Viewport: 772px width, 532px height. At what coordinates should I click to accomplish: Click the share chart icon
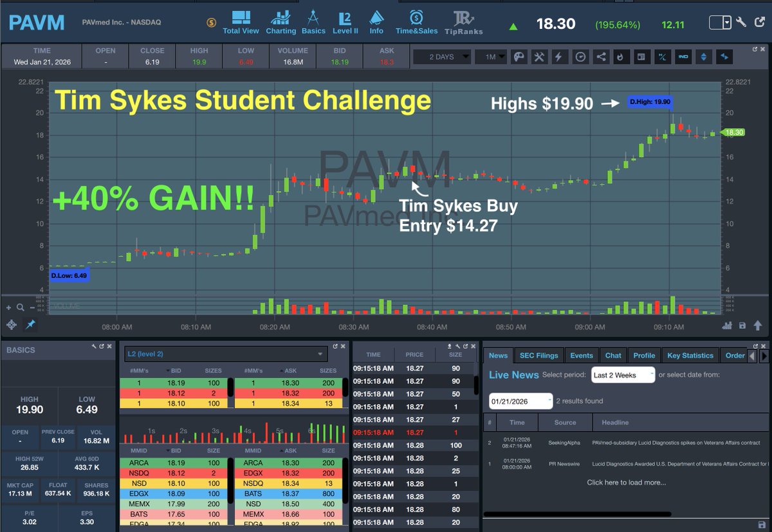(x=601, y=57)
